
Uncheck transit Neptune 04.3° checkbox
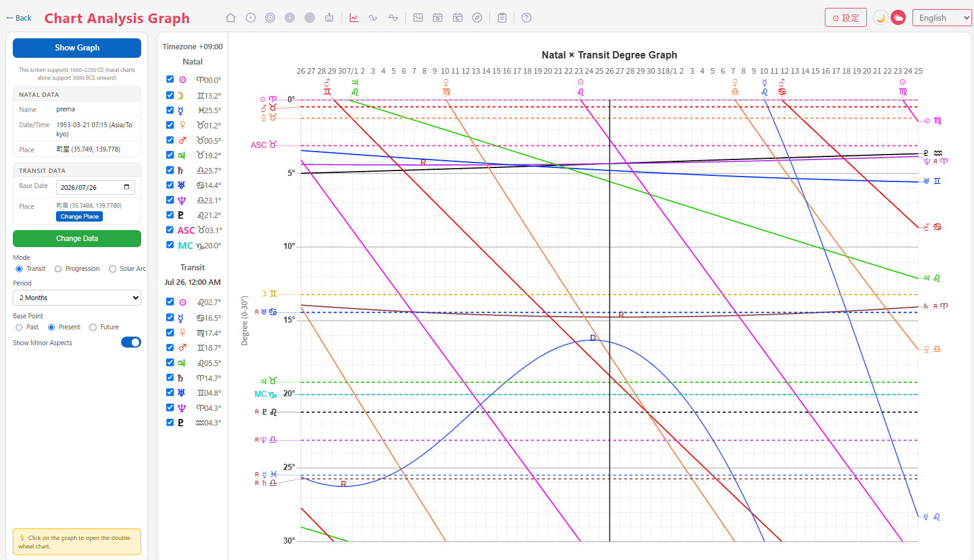click(x=170, y=407)
